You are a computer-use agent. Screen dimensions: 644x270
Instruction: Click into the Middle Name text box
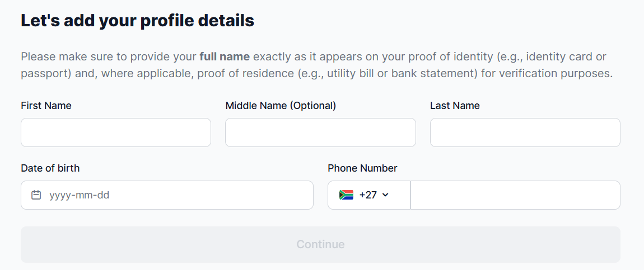(320, 132)
